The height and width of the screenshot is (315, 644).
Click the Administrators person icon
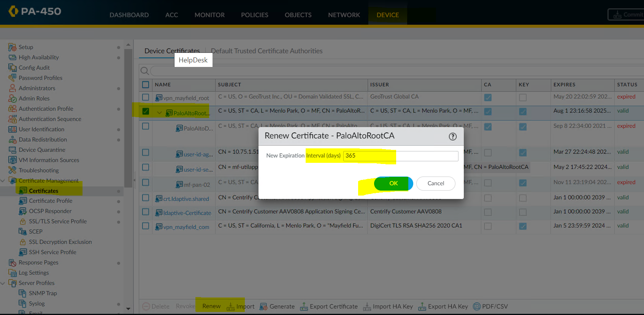pyautogui.click(x=12, y=88)
